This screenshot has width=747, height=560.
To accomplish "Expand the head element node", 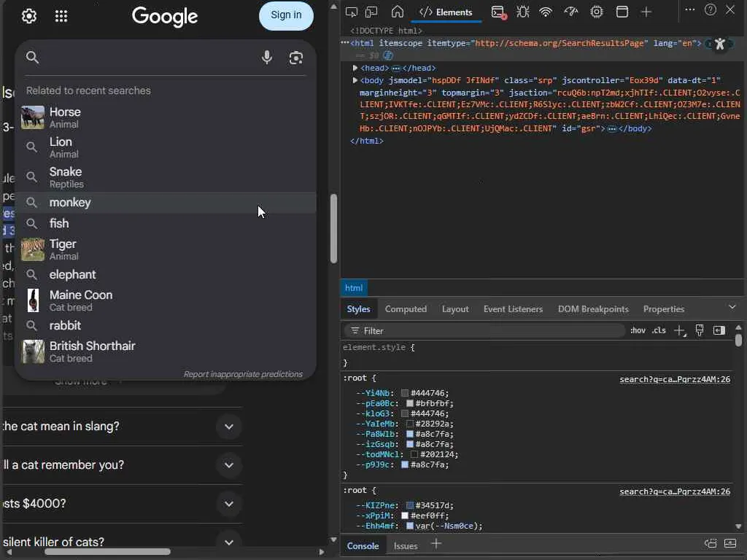I will 355,68.
